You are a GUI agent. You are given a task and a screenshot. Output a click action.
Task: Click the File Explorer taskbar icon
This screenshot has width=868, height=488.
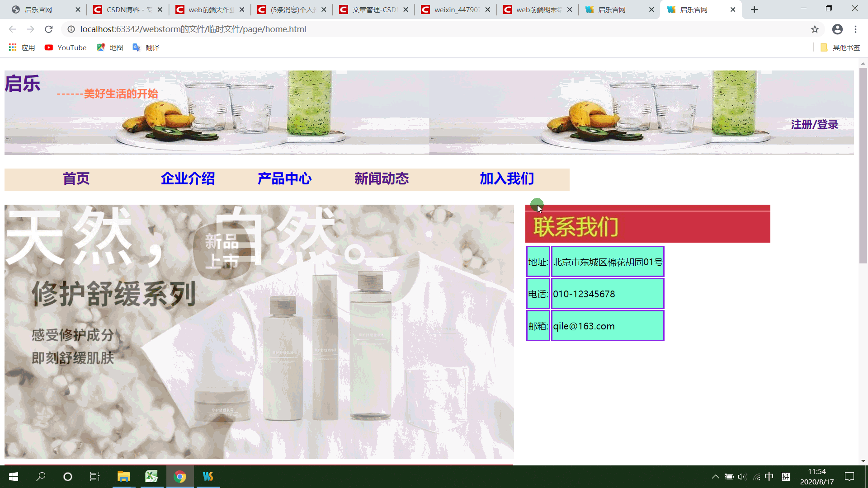pos(123,476)
